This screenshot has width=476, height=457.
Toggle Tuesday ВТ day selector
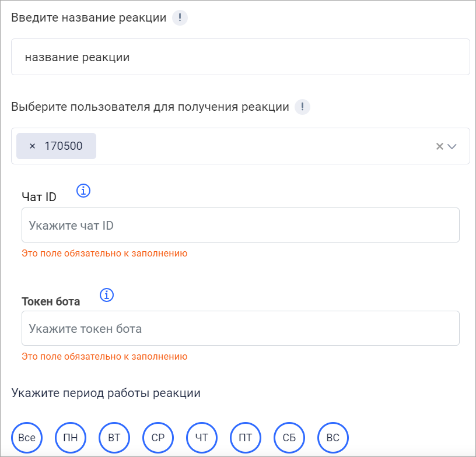tap(114, 438)
